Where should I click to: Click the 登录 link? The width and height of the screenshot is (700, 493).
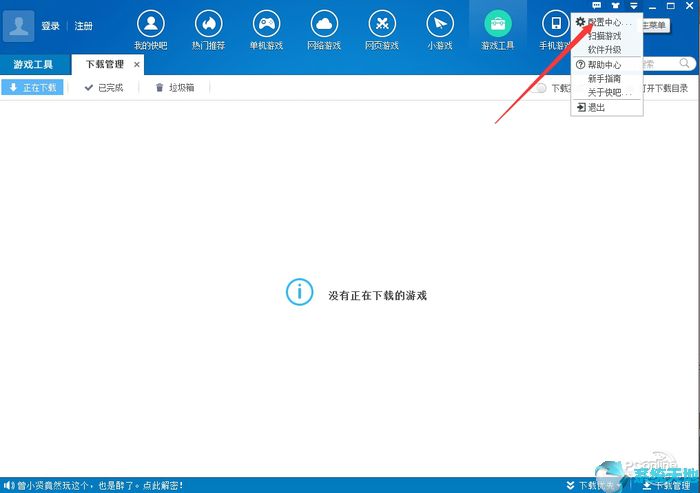pyautogui.click(x=50, y=26)
